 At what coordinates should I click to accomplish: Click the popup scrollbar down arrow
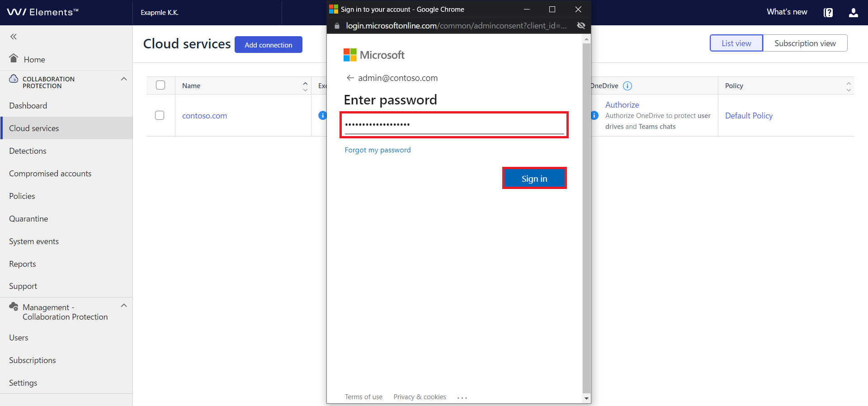[586, 398]
